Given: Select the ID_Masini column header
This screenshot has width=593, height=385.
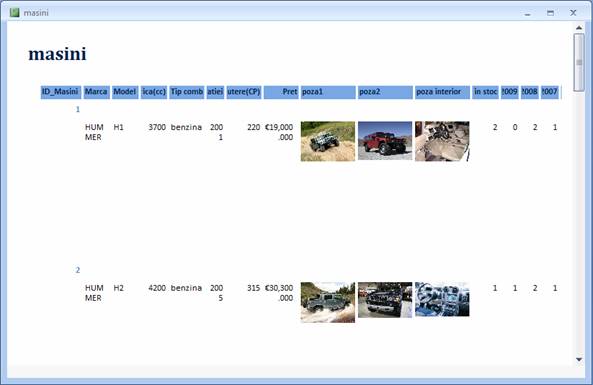Looking at the screenshot, I should coord(61,92).
